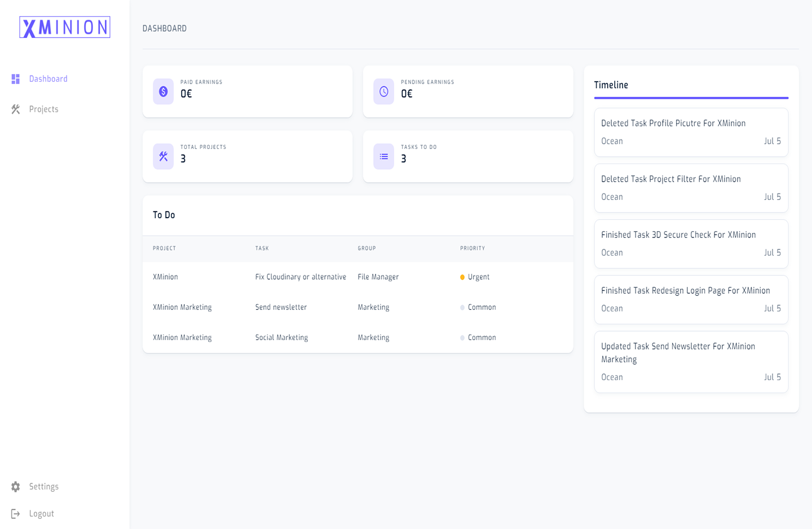Open Settings from the sidebar menu

click(43, 487)
